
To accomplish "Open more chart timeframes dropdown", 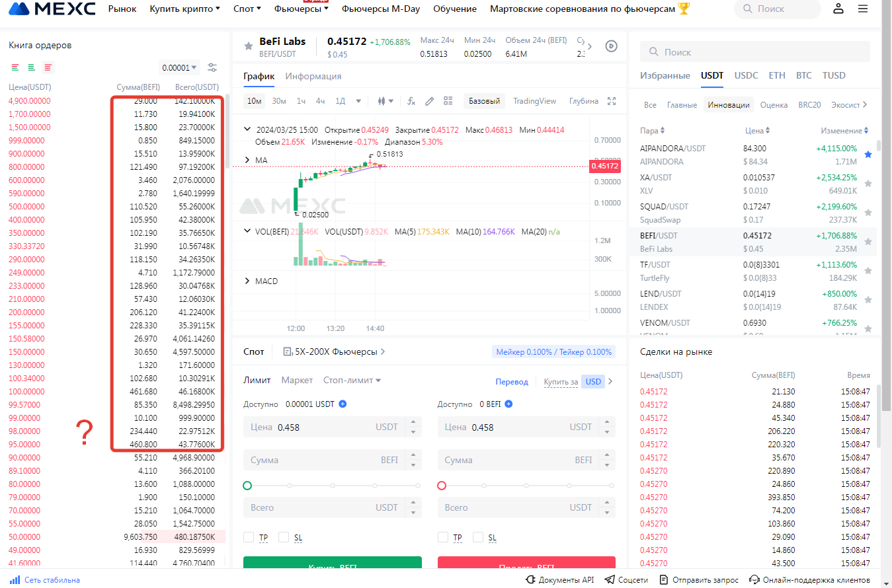I will click(359, 101).
